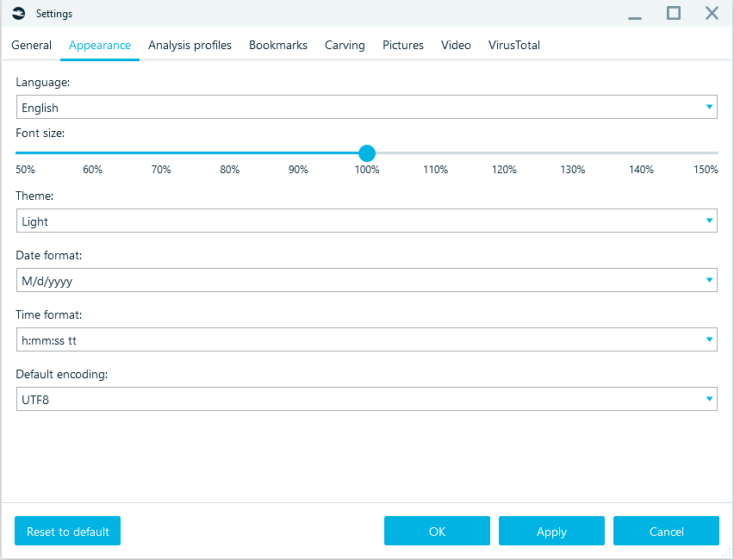
Task: Click the Font size slider handle
Action: tap(367, 153)
